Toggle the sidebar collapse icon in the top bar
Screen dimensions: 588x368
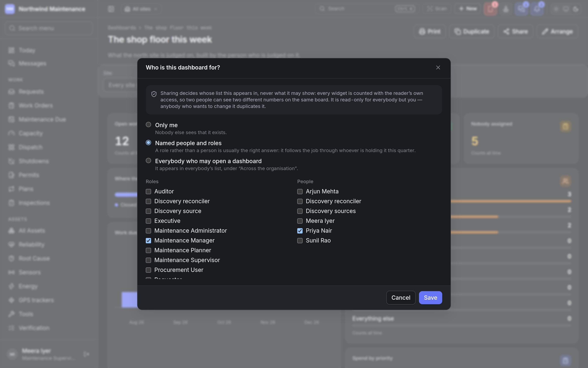pos(111,9)
